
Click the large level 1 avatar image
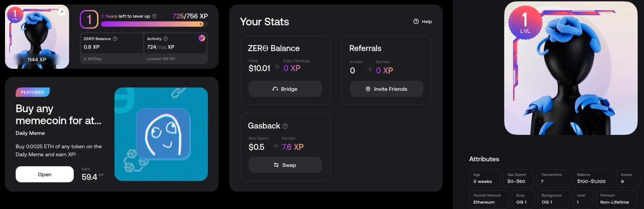point(571,68)
